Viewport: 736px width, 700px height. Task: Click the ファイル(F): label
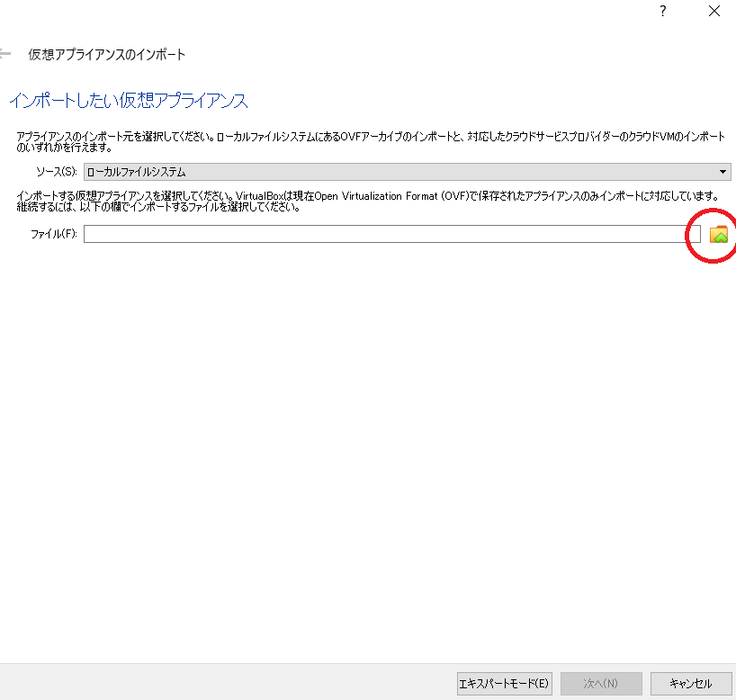coord(54,234)
